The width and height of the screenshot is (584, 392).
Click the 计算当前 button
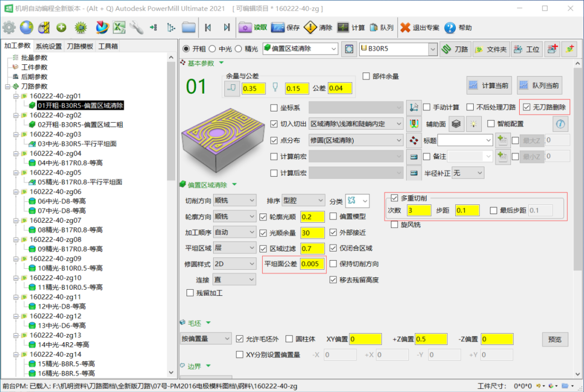[489, 85]
